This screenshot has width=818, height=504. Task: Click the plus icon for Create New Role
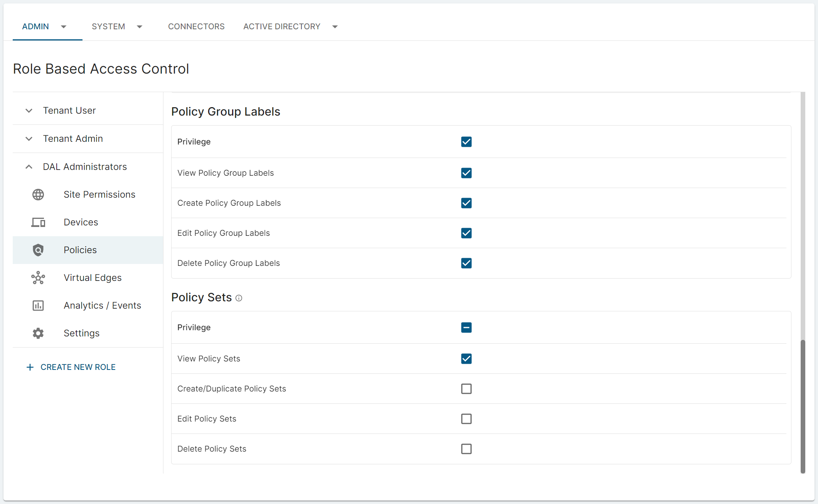coord(30,367)
